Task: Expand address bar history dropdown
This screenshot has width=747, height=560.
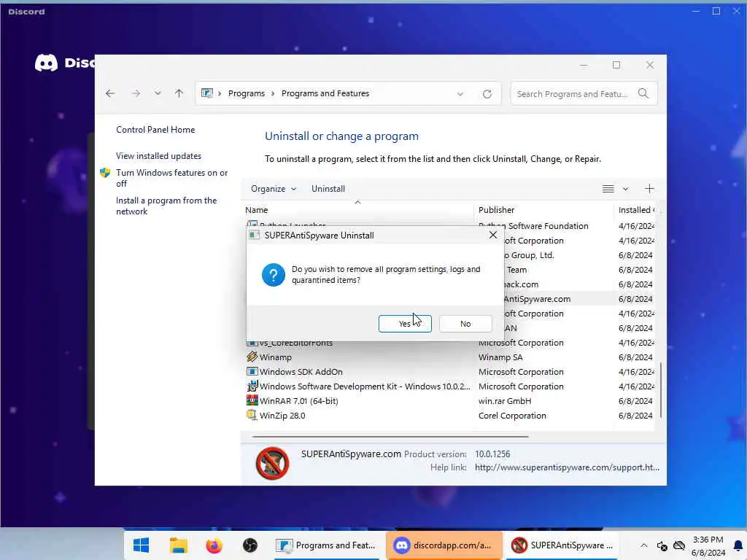Action: tap(460, 94)
